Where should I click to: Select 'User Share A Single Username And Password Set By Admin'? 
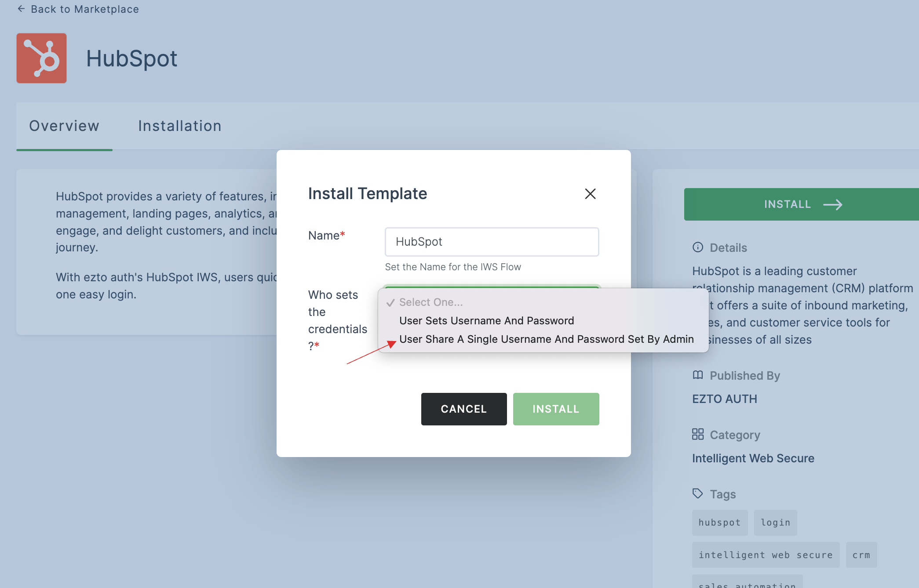pos(546,339)
